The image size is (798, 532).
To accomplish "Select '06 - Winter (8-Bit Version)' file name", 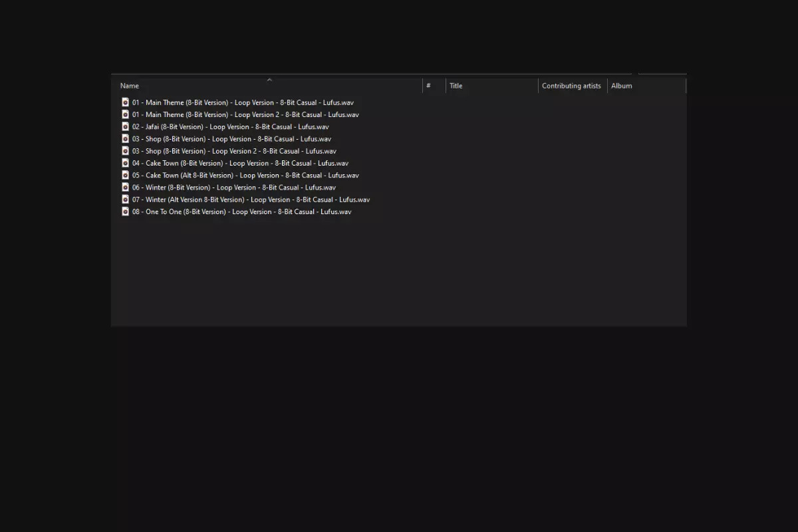I will 234,188.
